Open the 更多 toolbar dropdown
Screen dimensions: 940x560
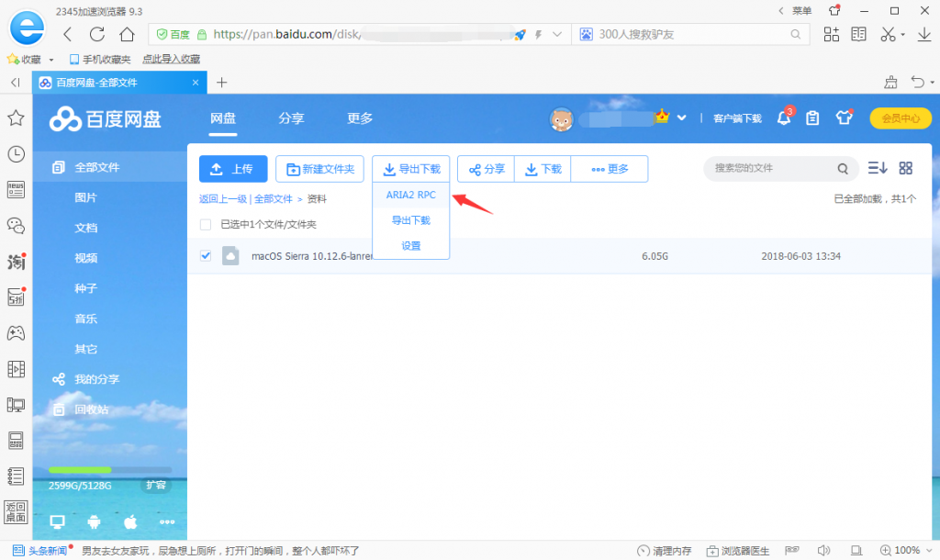610,169
